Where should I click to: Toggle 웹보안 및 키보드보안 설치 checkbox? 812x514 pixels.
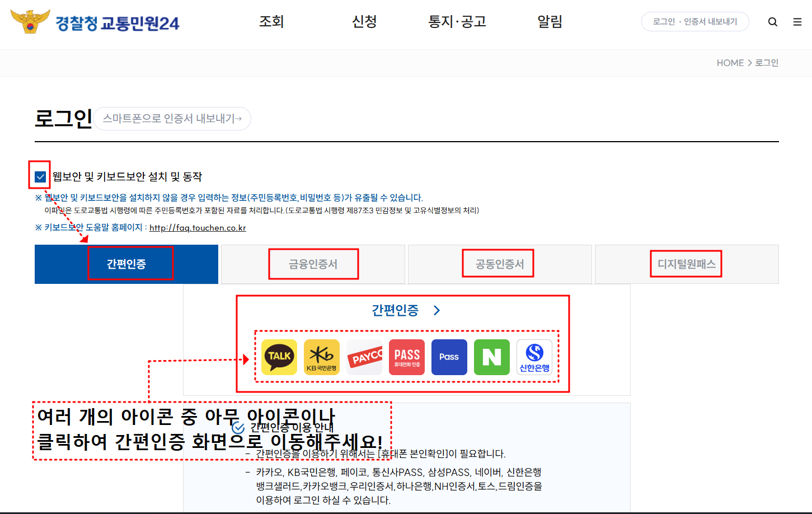coord(40,177)
